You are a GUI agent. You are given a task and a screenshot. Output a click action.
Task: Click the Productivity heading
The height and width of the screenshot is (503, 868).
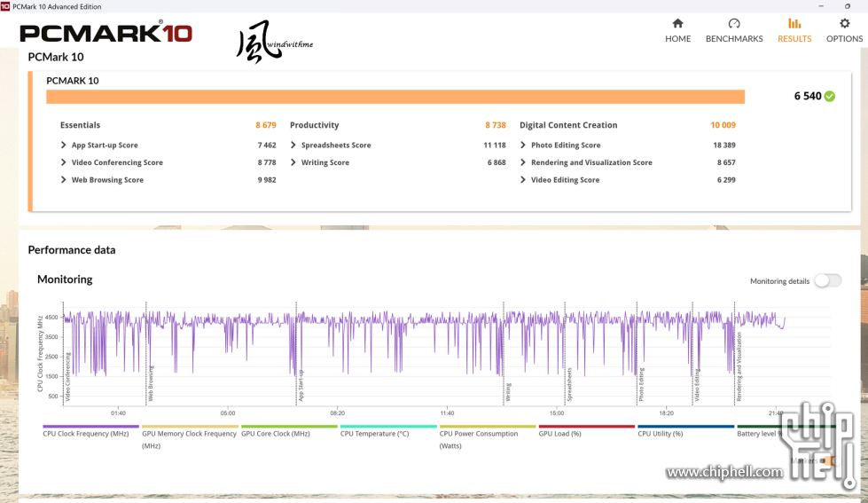coord(315,125)
